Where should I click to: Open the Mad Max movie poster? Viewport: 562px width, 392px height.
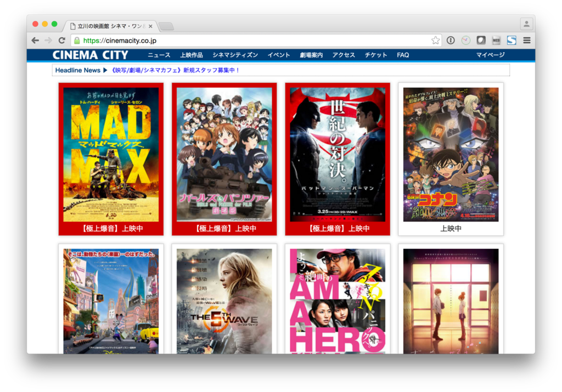tap(111, 155)
